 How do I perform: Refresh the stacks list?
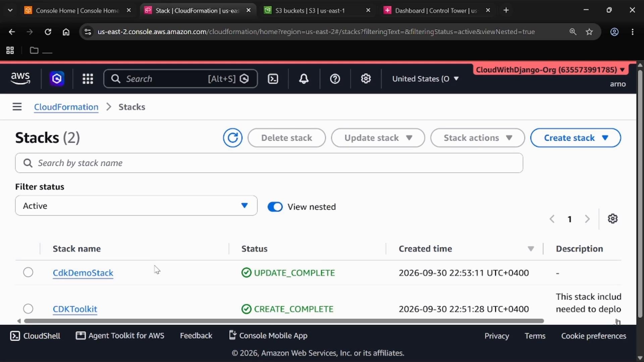pyautogui.click(x=232, y=138)
